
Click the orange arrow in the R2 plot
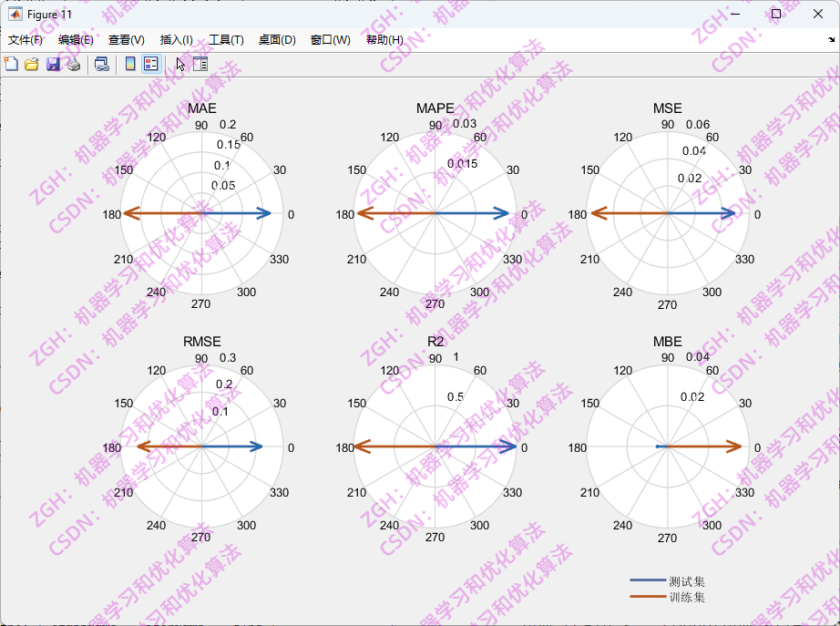pyautogui.click(x=394, y=446)
